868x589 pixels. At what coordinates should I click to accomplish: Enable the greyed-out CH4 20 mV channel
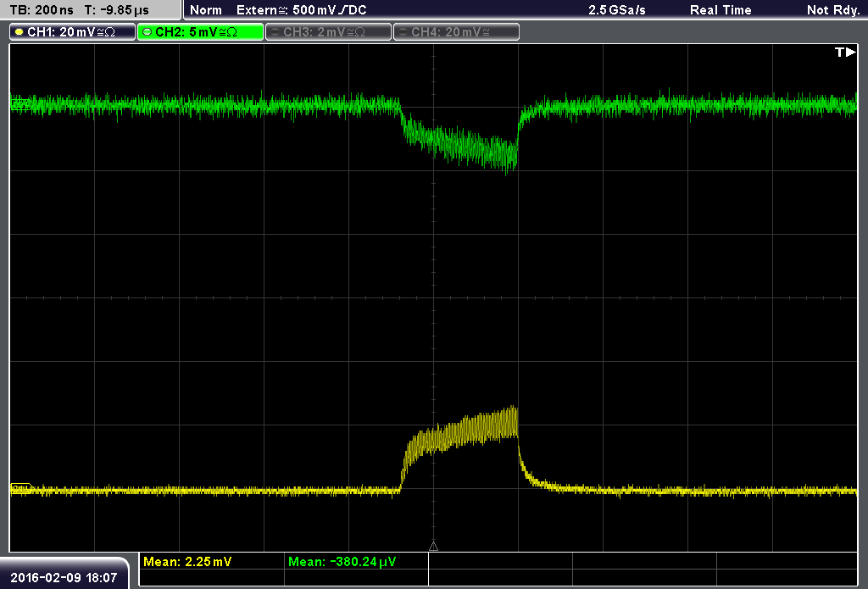[x=456, y=32]
